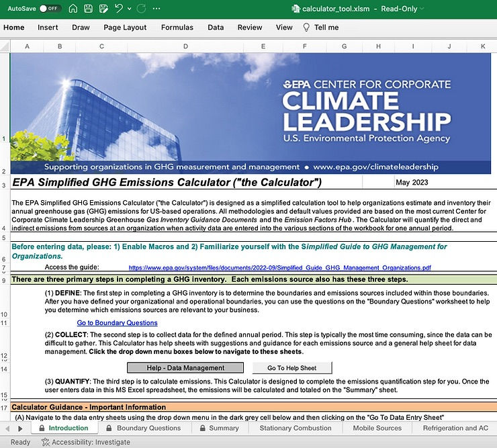Click the Select All corner triangle
Image resolution: width=497 pixels, height=448 pixels.
[5, 46]
